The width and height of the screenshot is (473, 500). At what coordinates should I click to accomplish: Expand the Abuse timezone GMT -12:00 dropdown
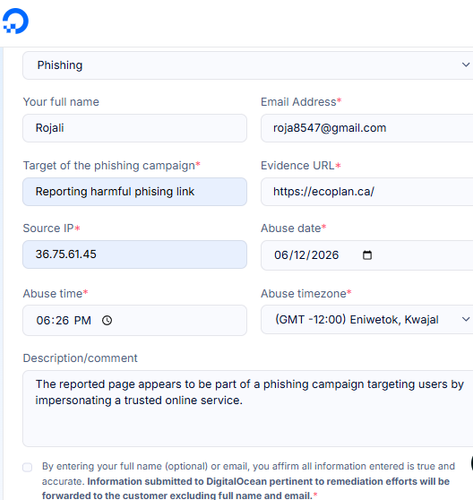pos(367,319)
